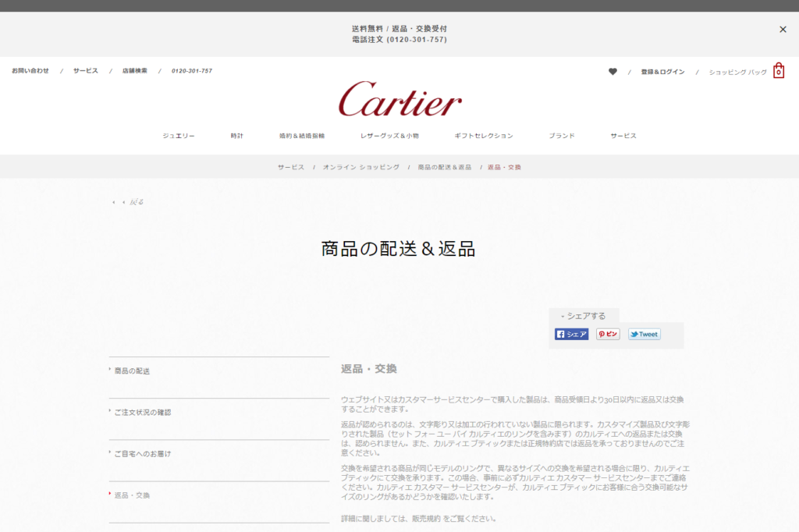Call the phone number 0120-301-757 link
799x532 pixels.
[x=192, y=70]
